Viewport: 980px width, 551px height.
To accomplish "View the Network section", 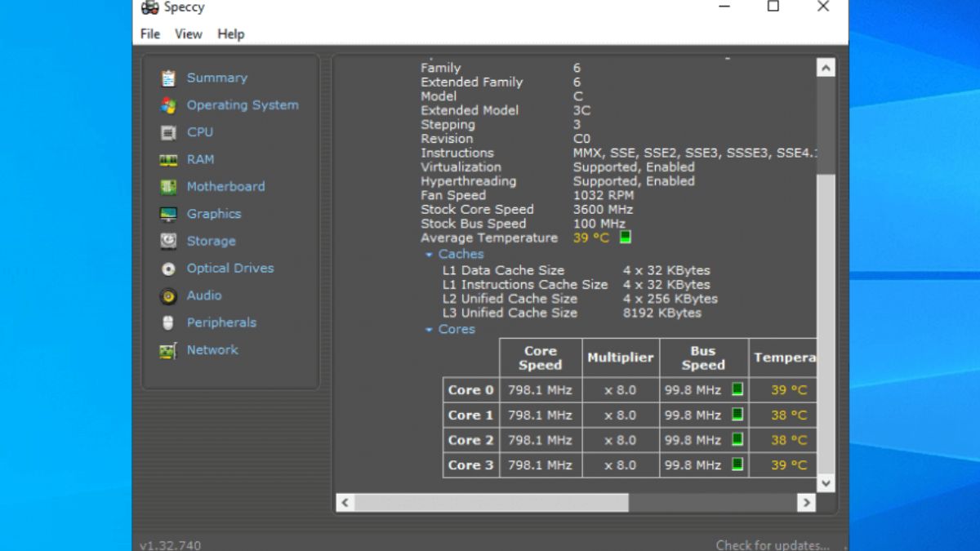I will 212,349.
